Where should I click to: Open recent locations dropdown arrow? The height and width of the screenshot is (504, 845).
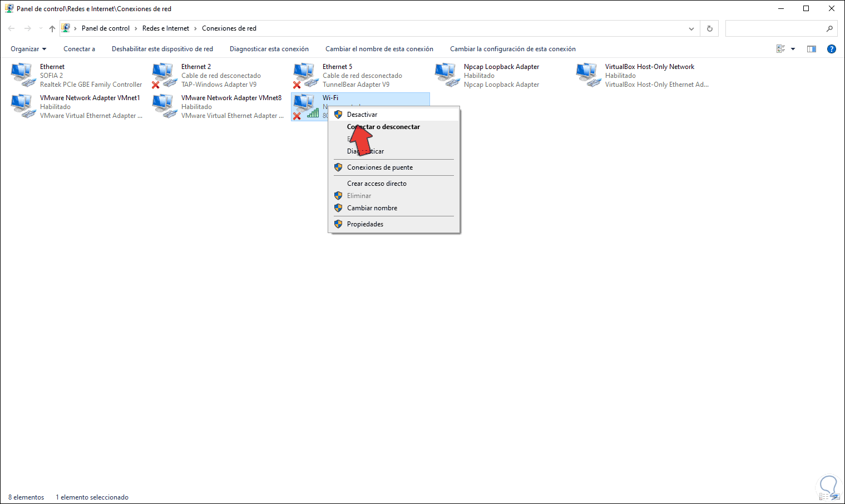[40, 28]
